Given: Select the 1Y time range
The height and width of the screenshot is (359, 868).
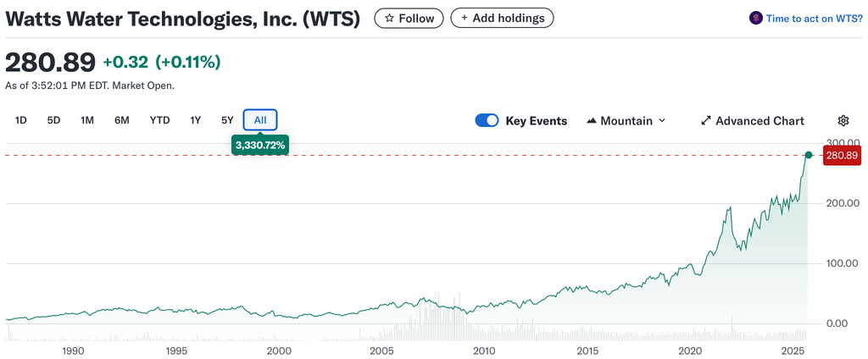Looking at the screenshot, I should click(x=195, y=120).
